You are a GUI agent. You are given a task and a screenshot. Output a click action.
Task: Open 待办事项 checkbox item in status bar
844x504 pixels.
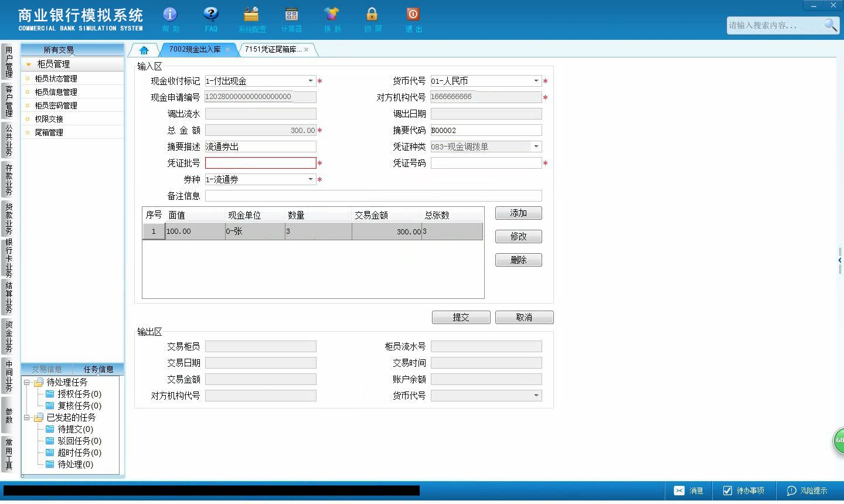coord(743,491)
